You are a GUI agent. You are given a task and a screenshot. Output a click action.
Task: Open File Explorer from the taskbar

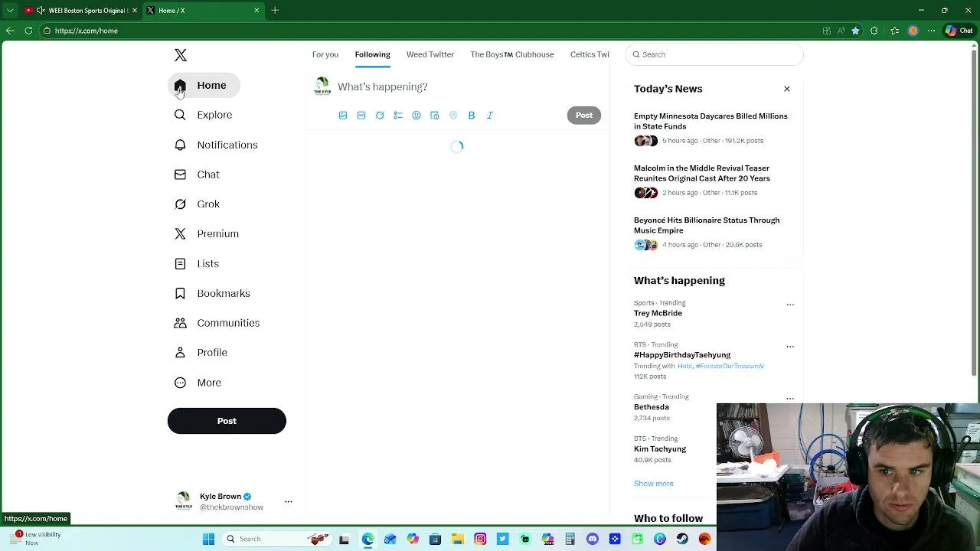(458, 539)
